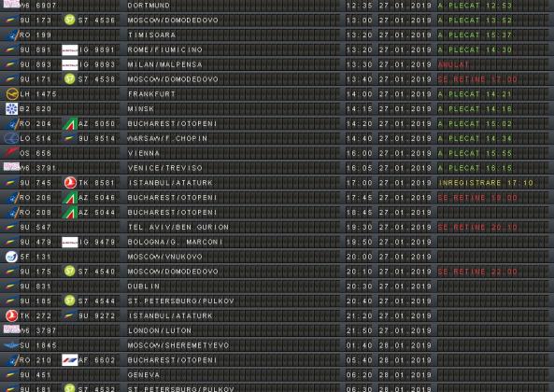Screen dimensions: 554x392
Task: Click the SE RETINE 18:00 status
Action: coord(477,198)
